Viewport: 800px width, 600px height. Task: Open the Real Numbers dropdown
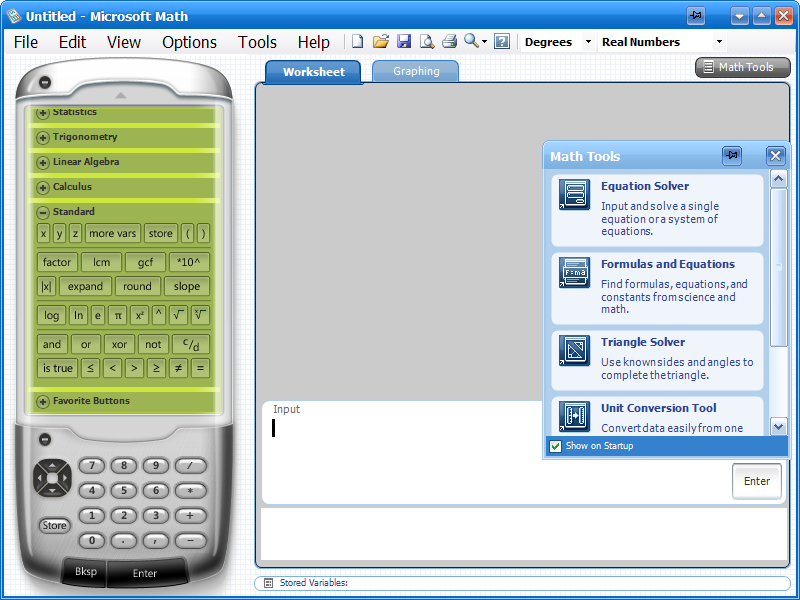[719, 42]
